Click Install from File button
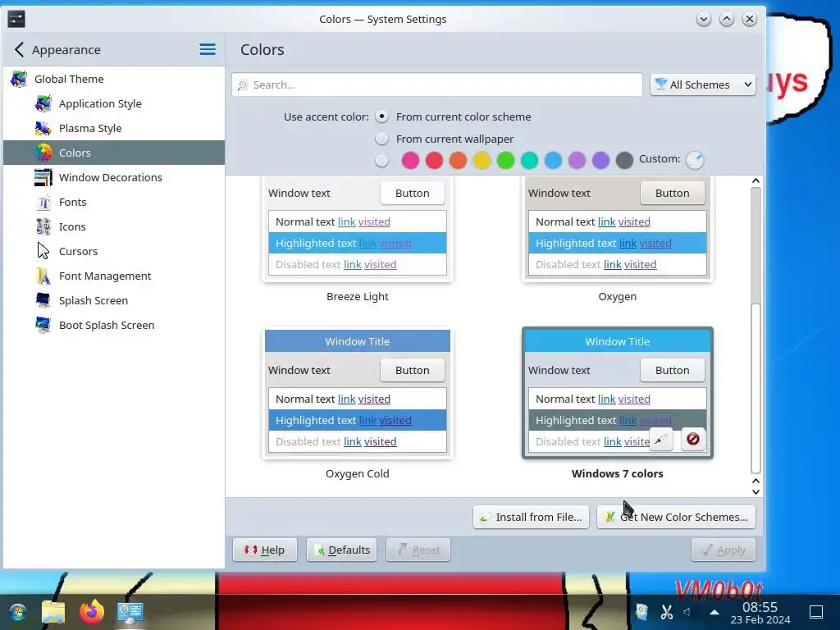Screen dimensions: 840x630 pyautogui.click(x=531, y=517)
